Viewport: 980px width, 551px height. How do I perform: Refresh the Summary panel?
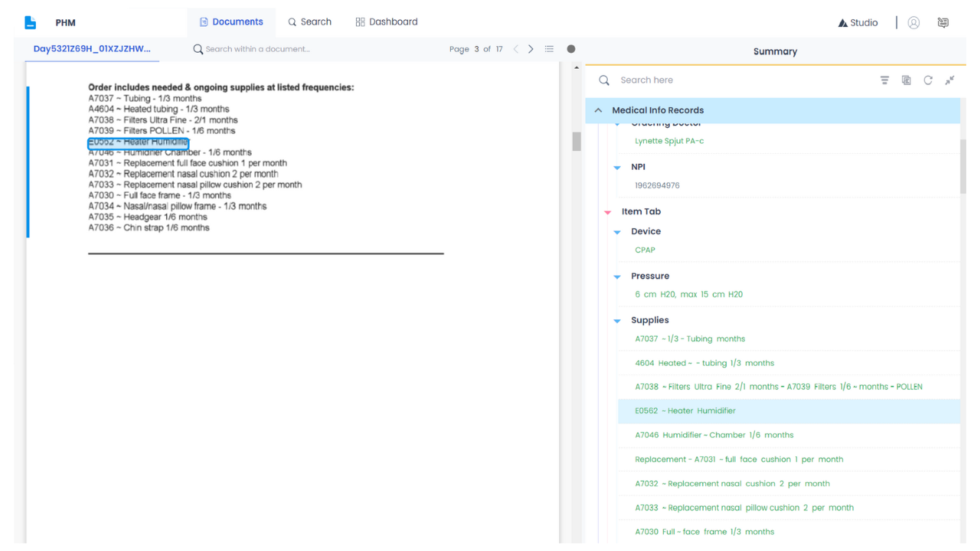click(928, 80)
